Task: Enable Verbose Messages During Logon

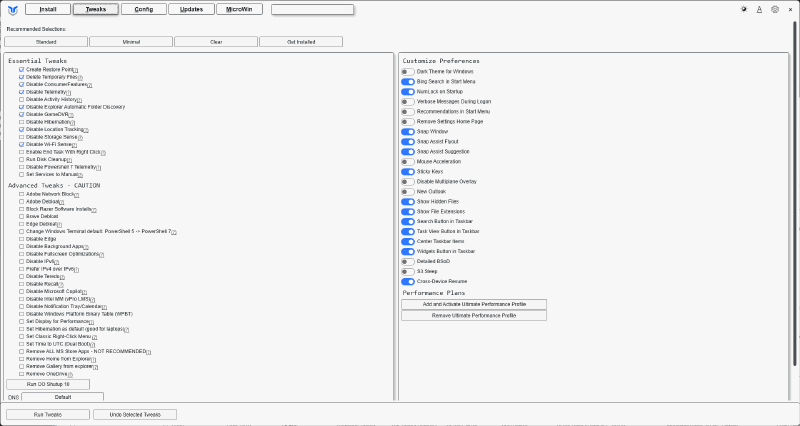Action: (408, 102)
